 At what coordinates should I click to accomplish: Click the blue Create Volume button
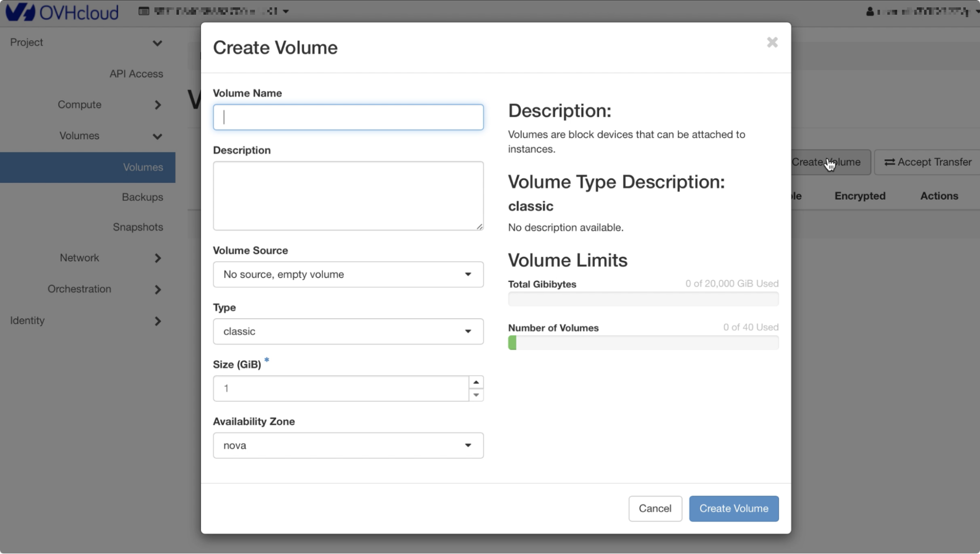click(733, 508)
